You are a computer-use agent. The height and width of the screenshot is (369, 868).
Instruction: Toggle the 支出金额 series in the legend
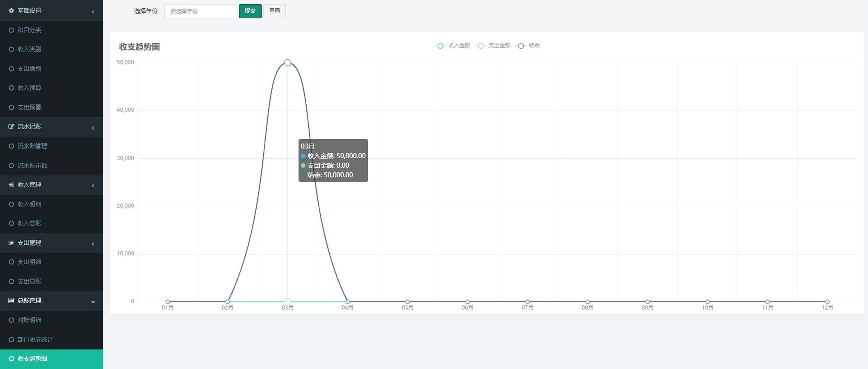[x=493, y=46]
